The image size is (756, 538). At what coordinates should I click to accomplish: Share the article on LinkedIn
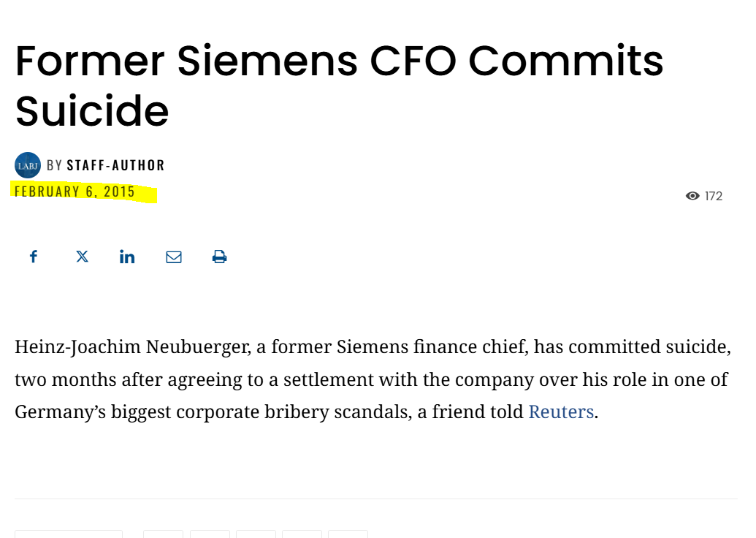point(127,257)
